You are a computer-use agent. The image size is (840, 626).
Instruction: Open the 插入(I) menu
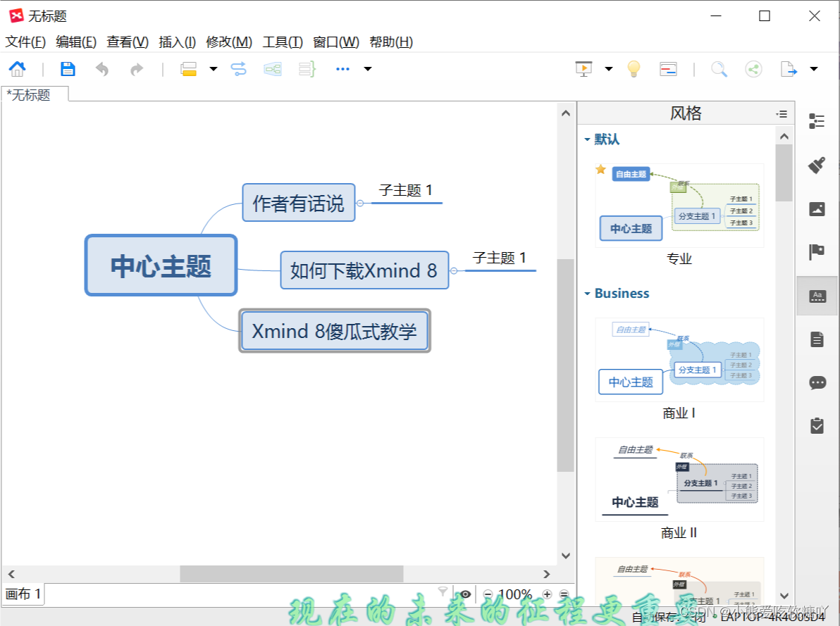178,42
